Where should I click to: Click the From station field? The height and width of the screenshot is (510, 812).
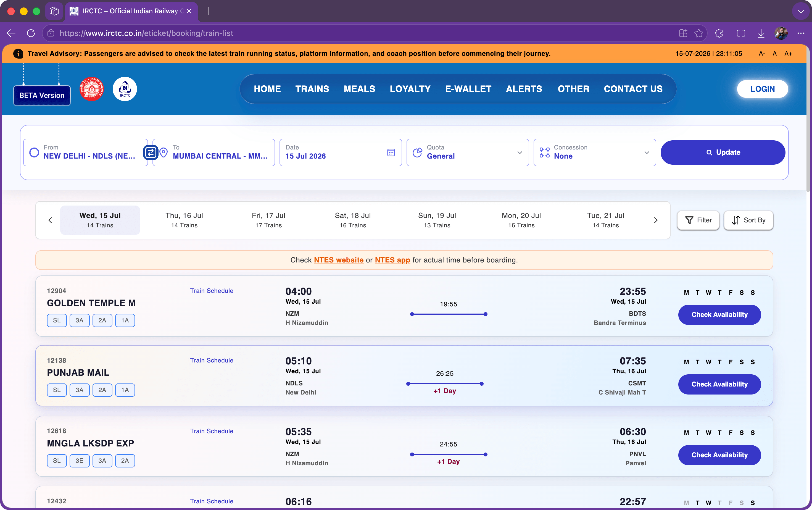pyautogui.click(x=86, y=153)
